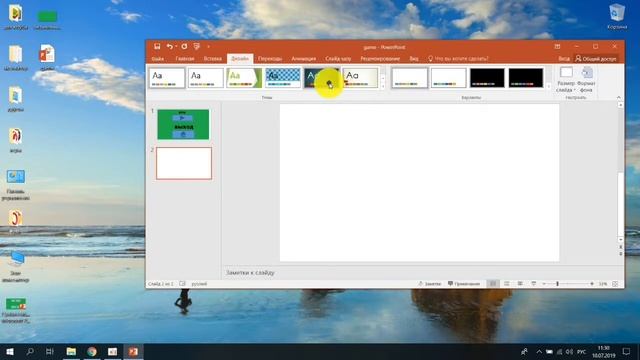Screen dimensions: 640x360
Task: Apply the green angled theme thumbnail
Action: (244, 78)
